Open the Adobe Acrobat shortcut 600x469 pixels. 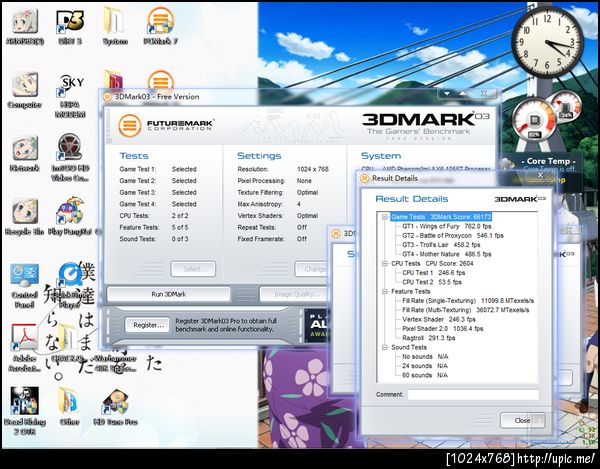pyautogui.click(x=24, y=348)
